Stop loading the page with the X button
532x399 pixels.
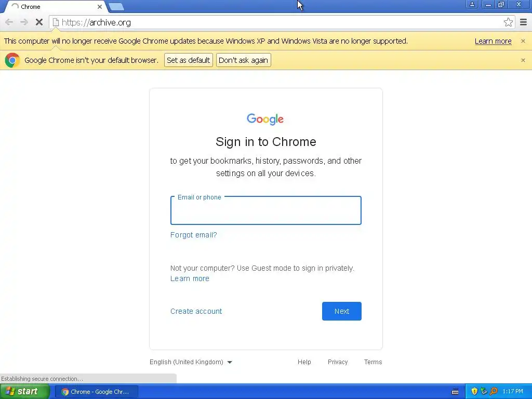click(x=39, y=22)
